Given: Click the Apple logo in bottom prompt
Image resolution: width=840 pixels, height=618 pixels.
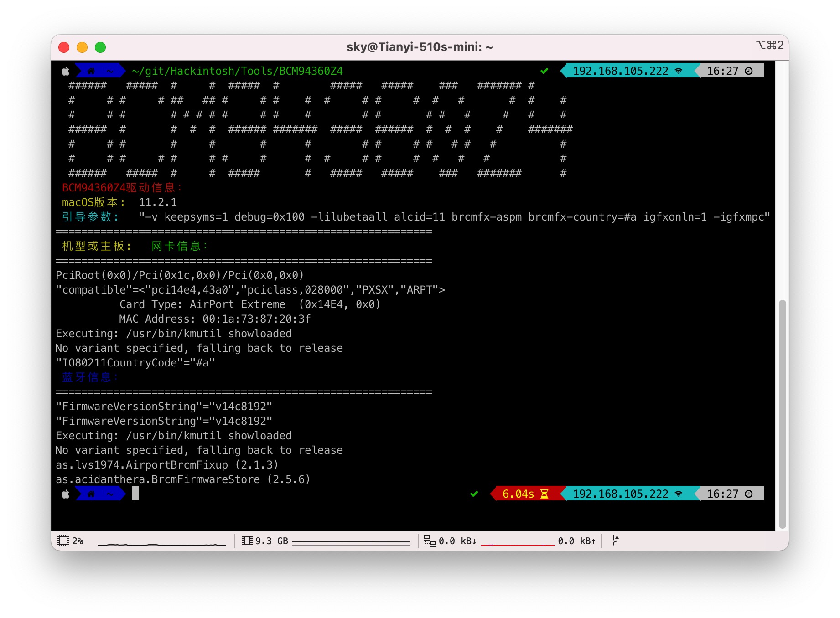Looking at the screenshot, I should (66, 494).
